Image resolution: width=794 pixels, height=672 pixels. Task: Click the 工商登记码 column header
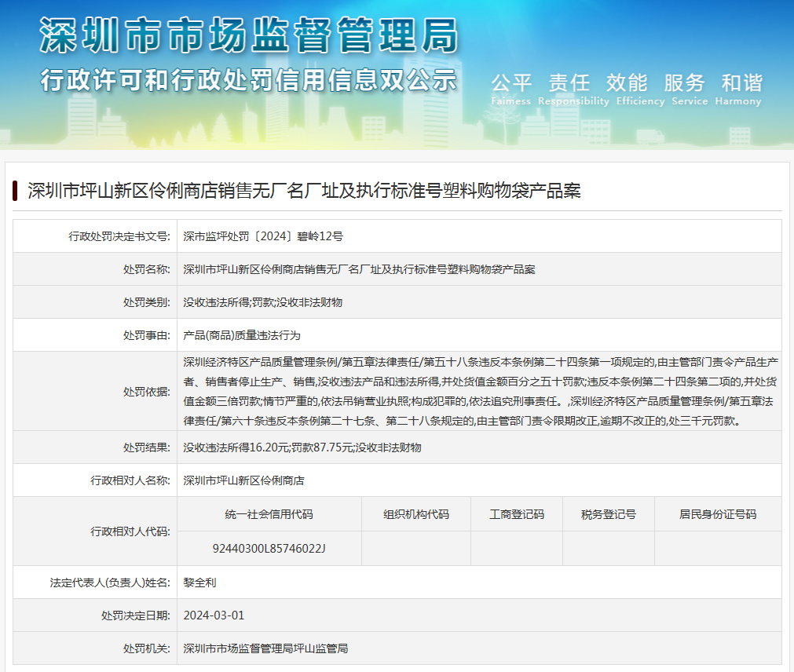point(517,514)
